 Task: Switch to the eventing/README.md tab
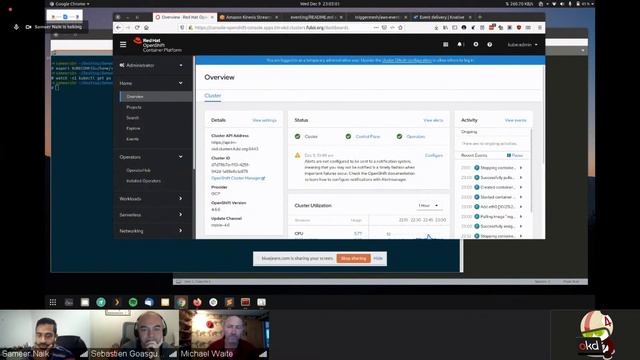pyautogui.click(x=313, y=17)
